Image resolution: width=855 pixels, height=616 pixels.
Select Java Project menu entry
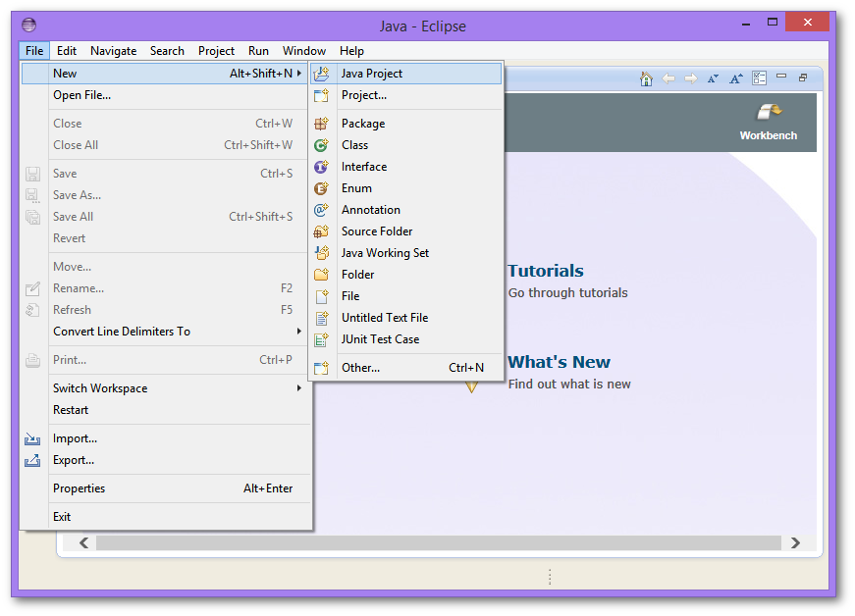click(405, 74)
